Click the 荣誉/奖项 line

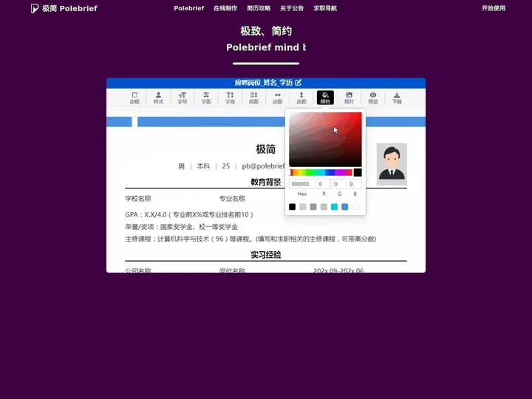[x=182, y=227]
